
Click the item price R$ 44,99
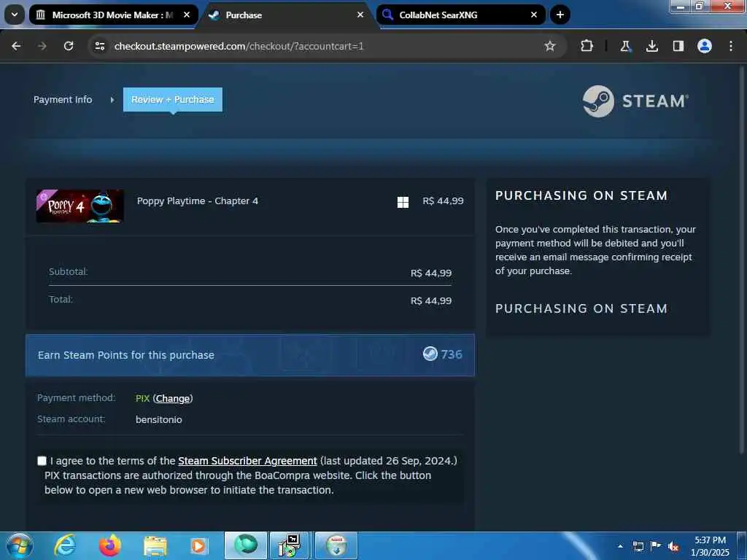click(x=443, y=201)
